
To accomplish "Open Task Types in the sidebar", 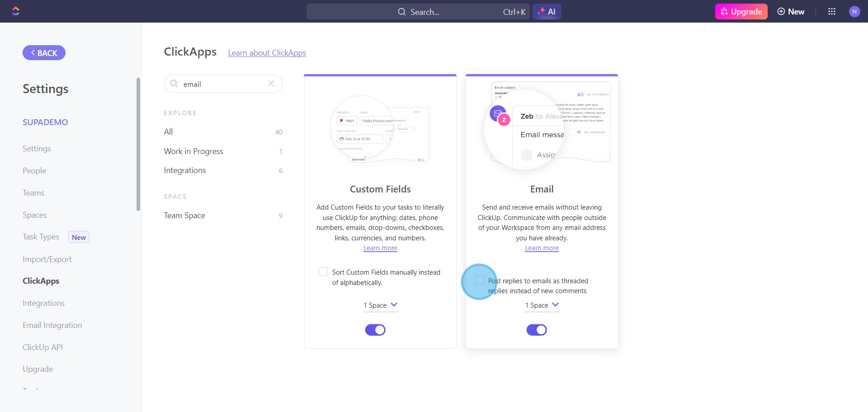I will (x=41, y=237).
